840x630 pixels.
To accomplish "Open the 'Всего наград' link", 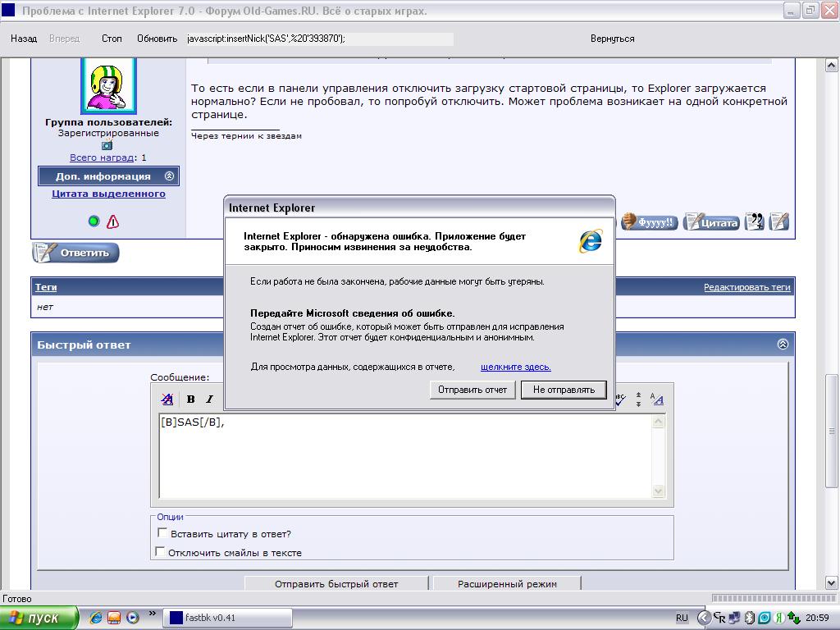I will tap(101, 157).
